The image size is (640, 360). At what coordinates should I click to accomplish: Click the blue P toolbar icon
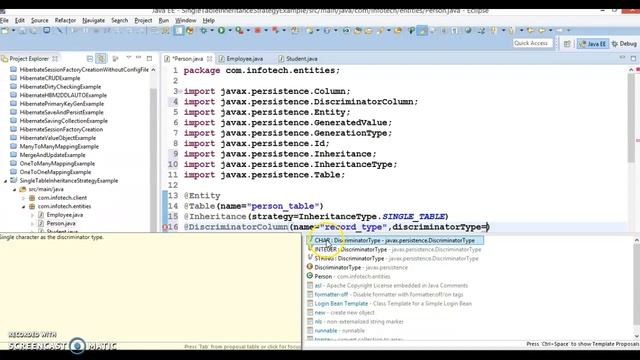pos(411,31)
